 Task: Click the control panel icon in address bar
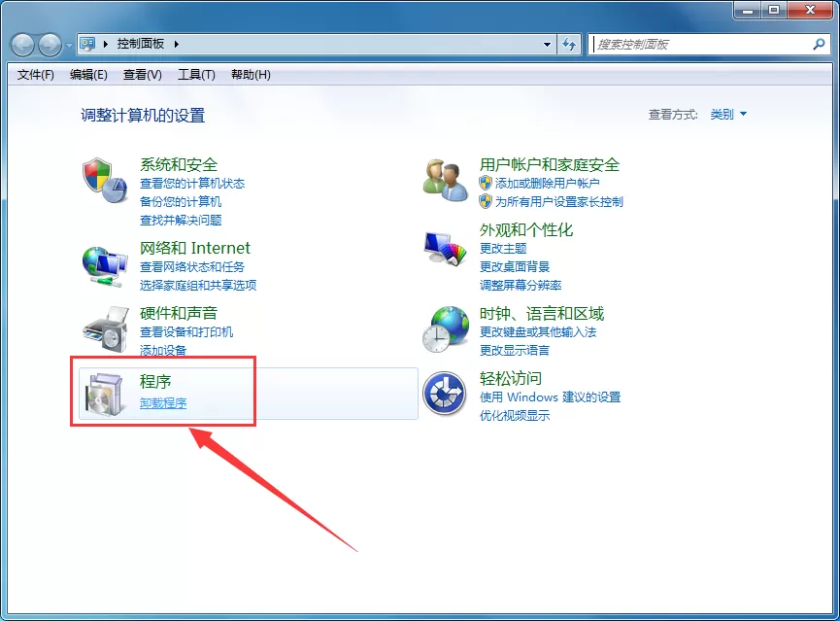87,44
